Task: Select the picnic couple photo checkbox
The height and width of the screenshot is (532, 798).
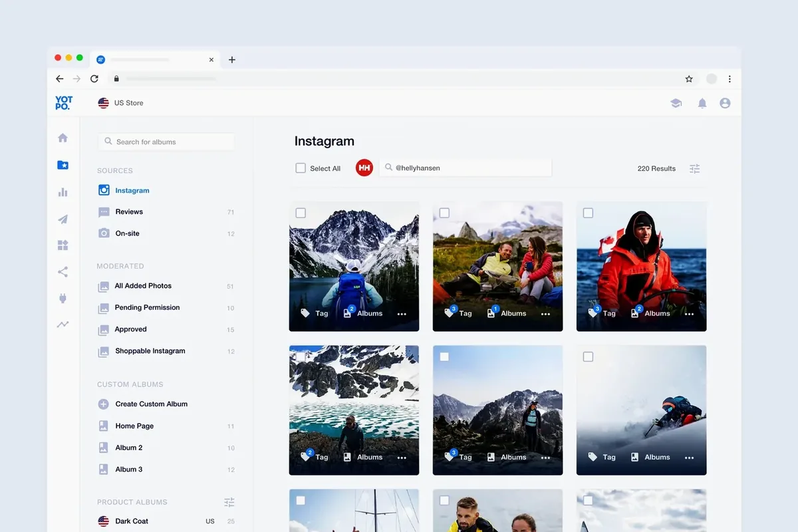Action: pyautogui.click(x=444, y=213)
